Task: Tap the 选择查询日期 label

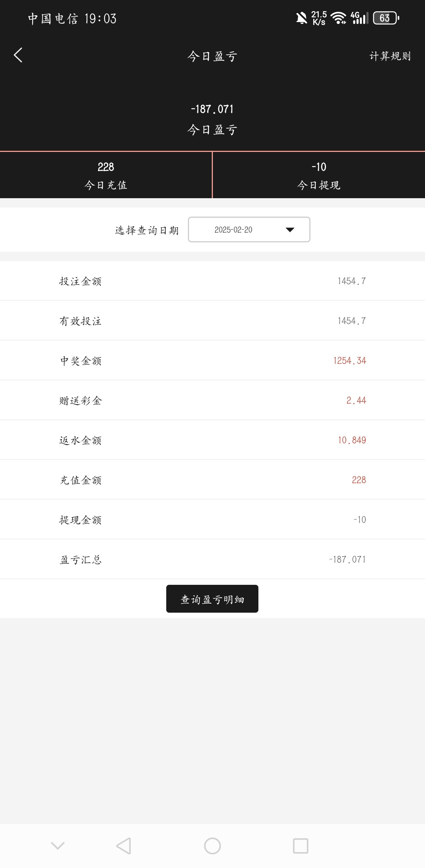Action: [147, 230]
